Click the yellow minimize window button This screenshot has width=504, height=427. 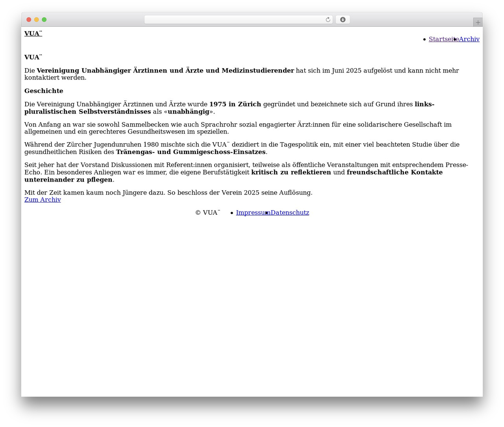36,20
